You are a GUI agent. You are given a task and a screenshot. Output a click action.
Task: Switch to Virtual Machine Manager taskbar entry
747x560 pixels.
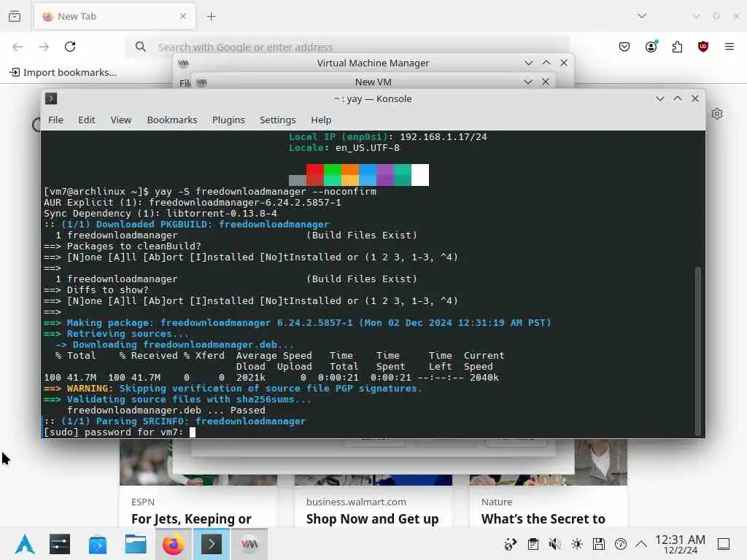pyautogui.click(x=249, y=544)
